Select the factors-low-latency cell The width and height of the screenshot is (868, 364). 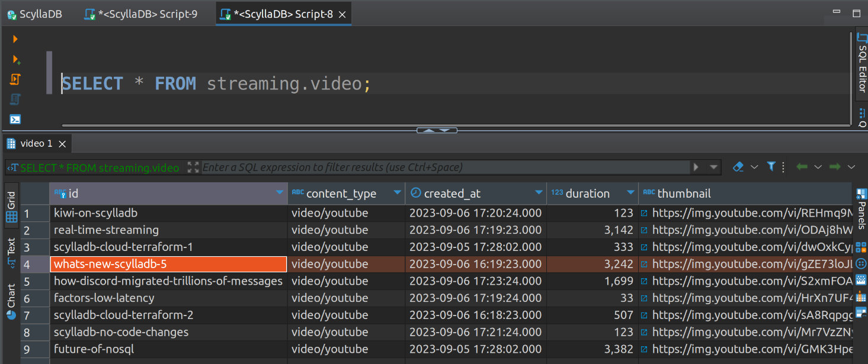pyautogui.click(x=169, y=298)
